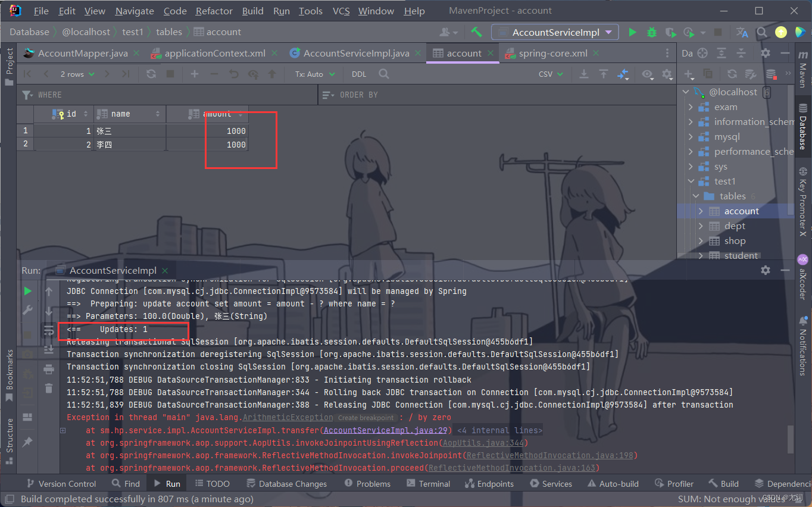Go to the last page of rows
812x507 pixels.
126,74
